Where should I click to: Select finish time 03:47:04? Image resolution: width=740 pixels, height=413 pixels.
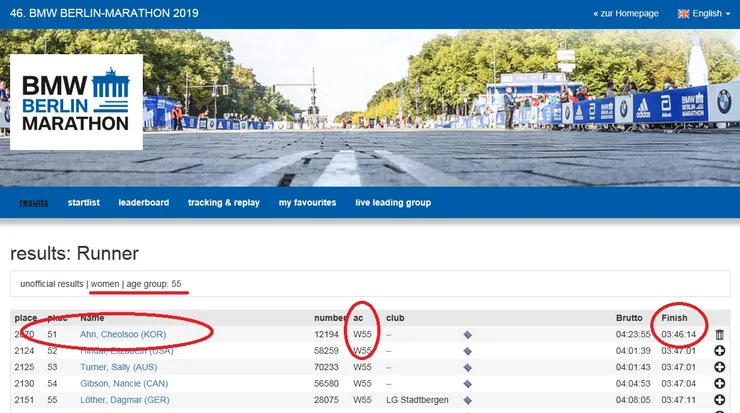tap(678, 383)
